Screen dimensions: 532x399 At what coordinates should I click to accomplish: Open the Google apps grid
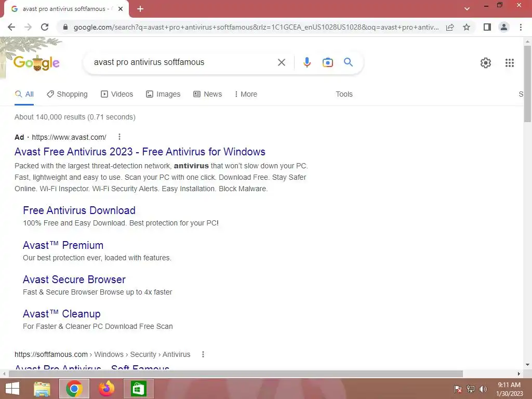point(509,63)
